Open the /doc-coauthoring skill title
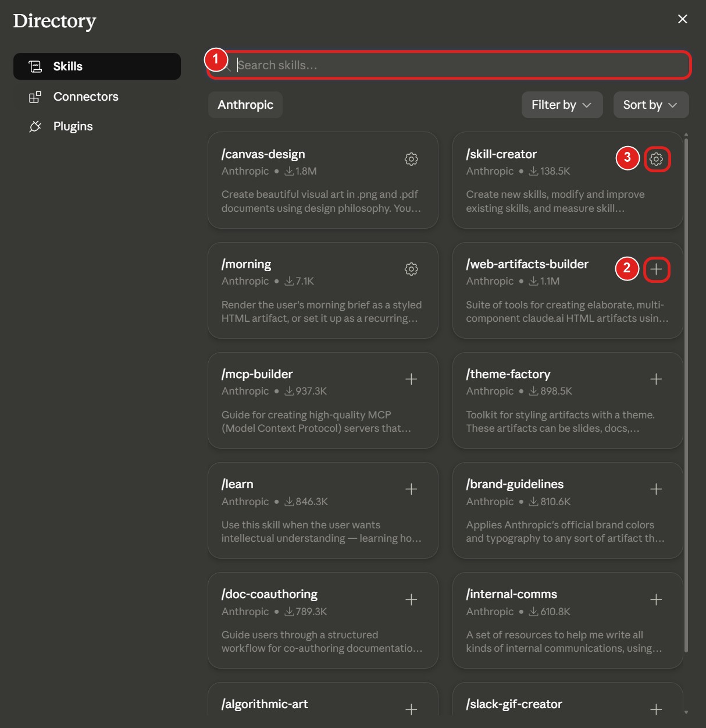Viewport: 706px width, 728px height. tap(269, 594)
